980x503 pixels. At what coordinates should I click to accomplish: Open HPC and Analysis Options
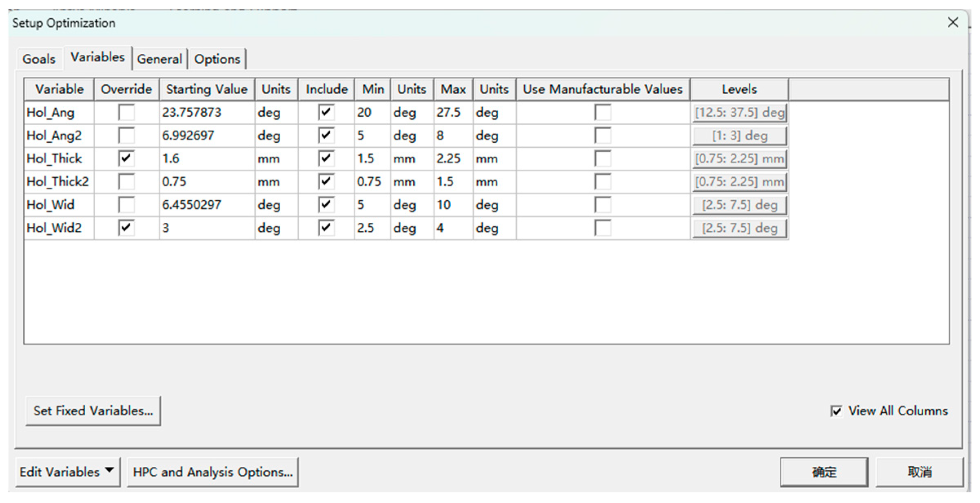pos(213,472)
